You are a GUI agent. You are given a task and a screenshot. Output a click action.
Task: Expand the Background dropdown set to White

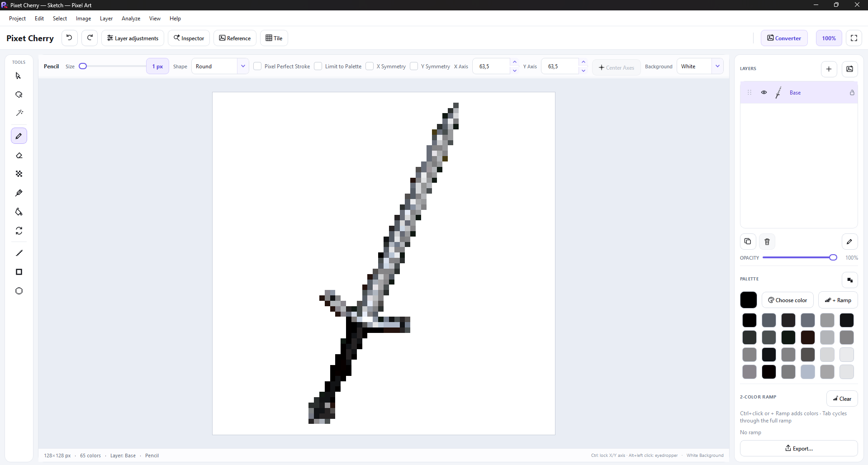tap(700, 66)
